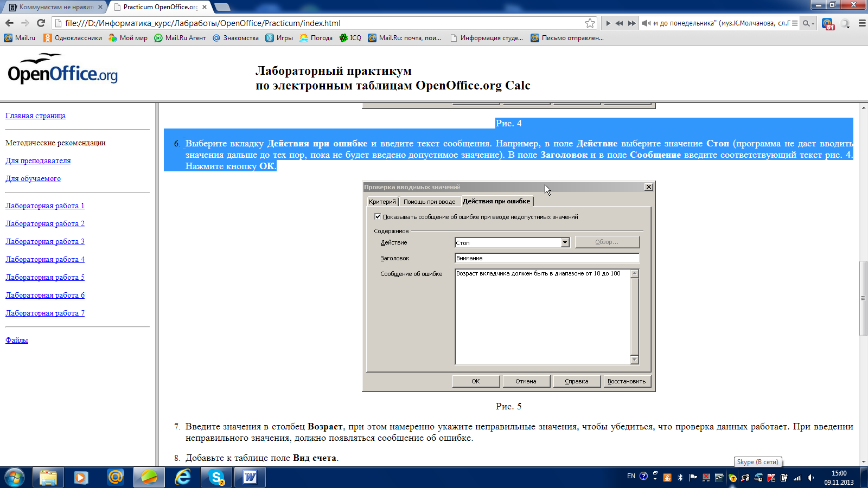Click the gray round extension icon

pyautogui.click(x=845, y=23)
